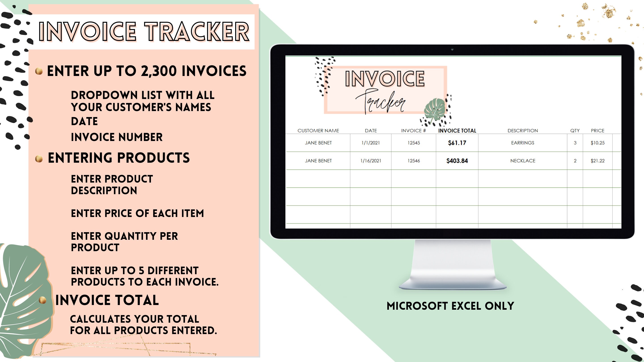Image resolution: width=644 pixels, height=362 pixels.
Task: Select the 1/1/2021 date cell
Action: (371, 143)
